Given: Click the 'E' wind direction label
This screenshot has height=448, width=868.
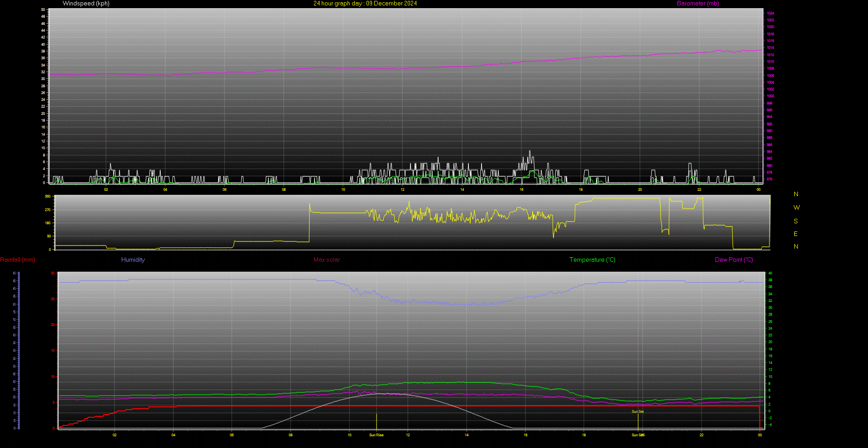Looking at the screenshot, I should [796, 234].
